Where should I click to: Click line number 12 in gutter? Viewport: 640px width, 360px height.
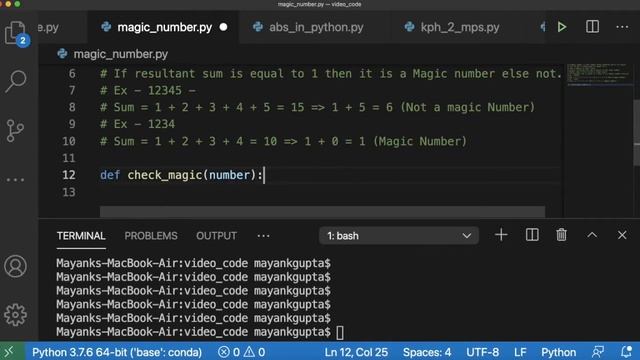(69, 175)
